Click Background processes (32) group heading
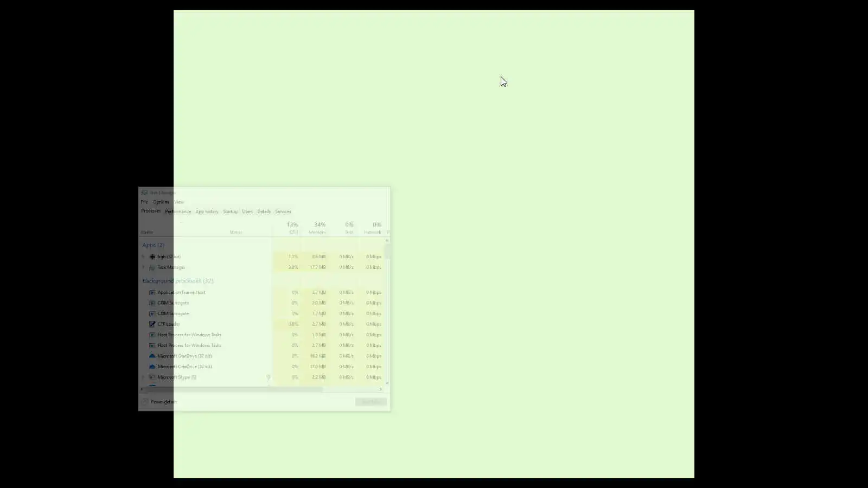 coord(178,281)
